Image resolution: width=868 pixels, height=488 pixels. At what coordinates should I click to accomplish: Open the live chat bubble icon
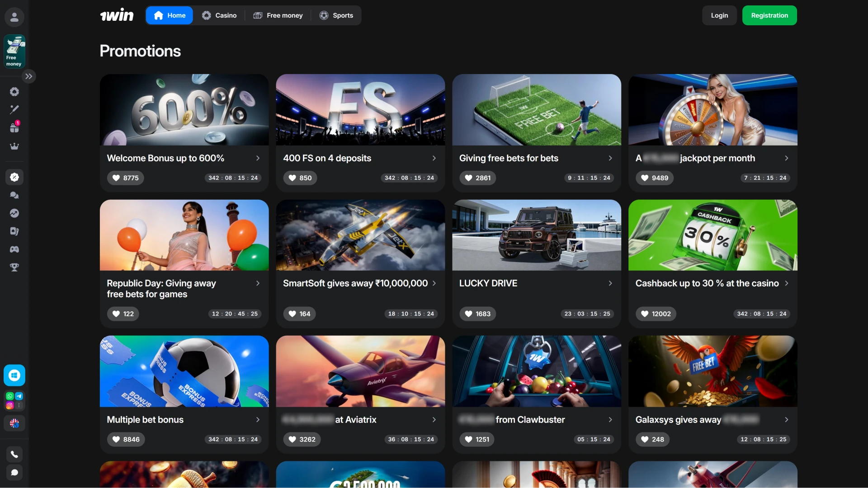pos(14,473)
